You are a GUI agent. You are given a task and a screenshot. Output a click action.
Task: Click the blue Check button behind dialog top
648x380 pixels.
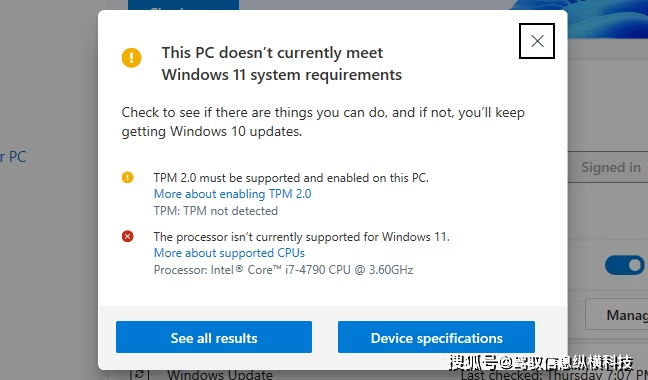point(183,5)
